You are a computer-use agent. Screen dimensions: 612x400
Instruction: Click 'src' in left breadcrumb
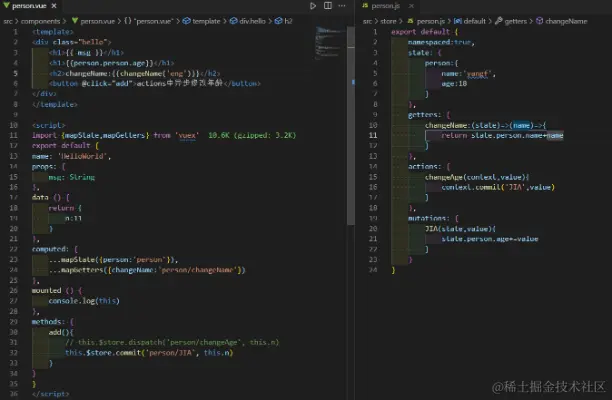[x=8, y=21]
